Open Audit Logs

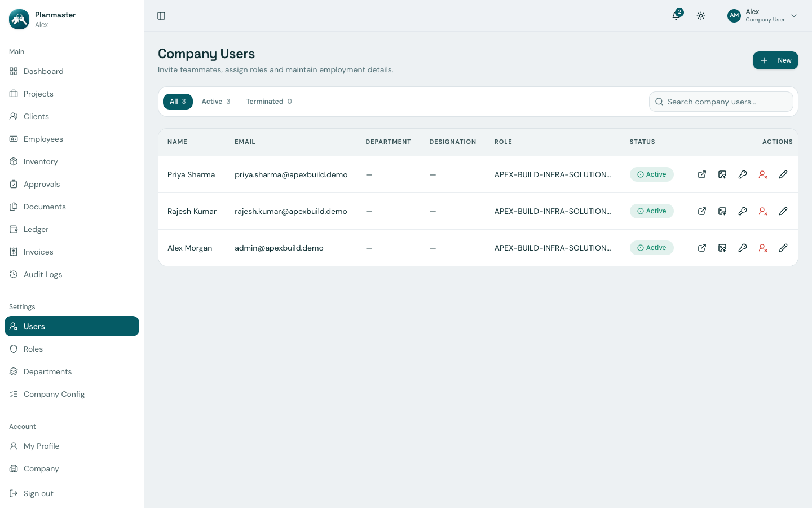coord(72,274)
